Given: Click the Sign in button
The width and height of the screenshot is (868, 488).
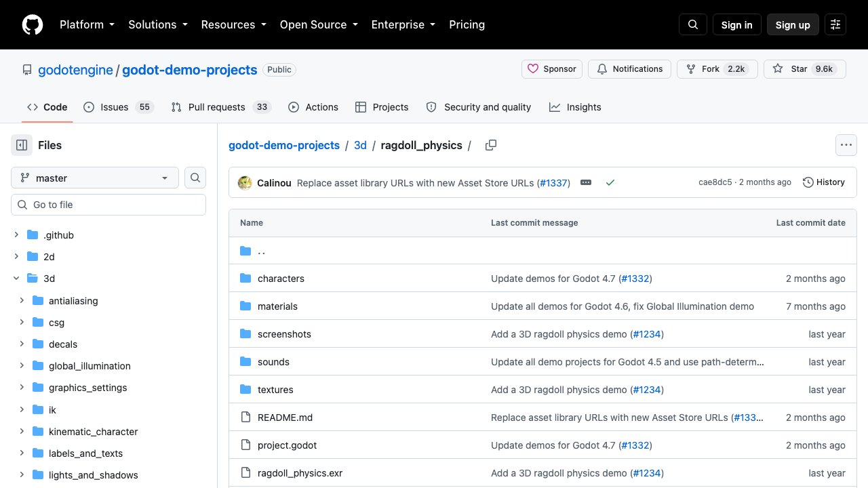Looking at the screenshot, I should tap(737, 25).
